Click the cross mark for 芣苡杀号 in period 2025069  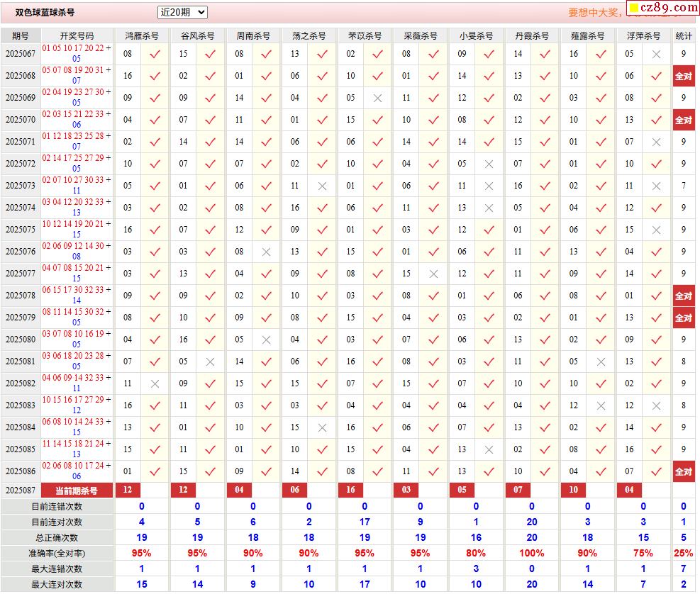pos(378,99)
